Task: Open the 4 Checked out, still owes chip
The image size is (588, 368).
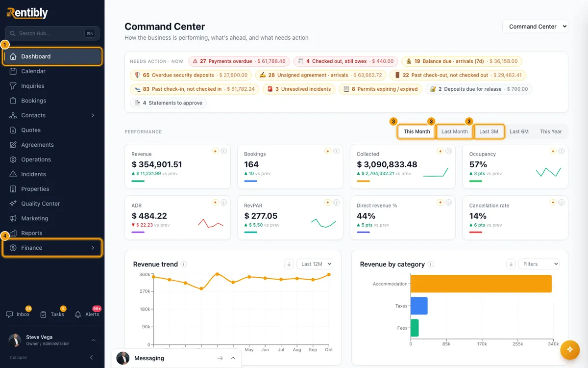Action: (345, 61)
